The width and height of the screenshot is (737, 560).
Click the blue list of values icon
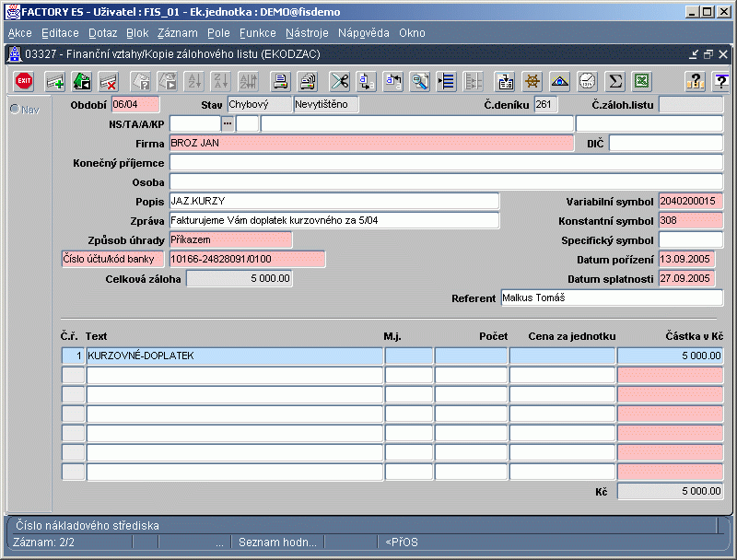(447, 81)
